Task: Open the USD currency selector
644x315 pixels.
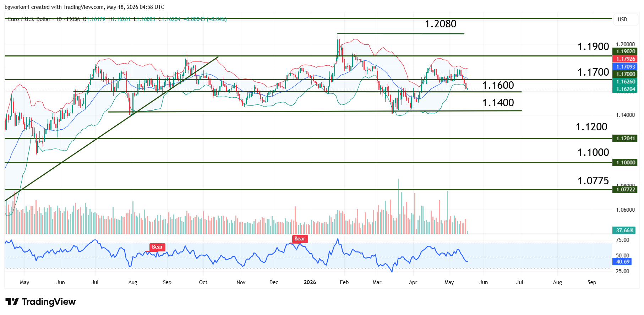Action: (622, 20)
